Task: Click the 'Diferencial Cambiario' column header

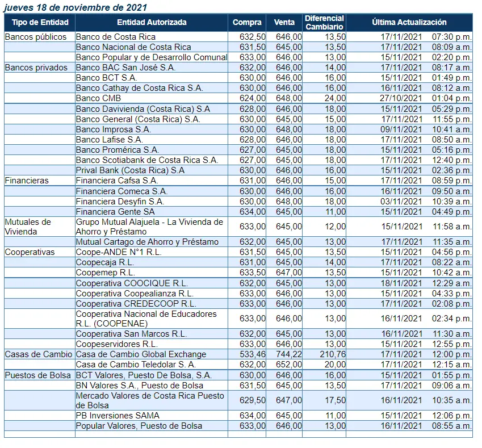Action: click(x=324, y=23)
